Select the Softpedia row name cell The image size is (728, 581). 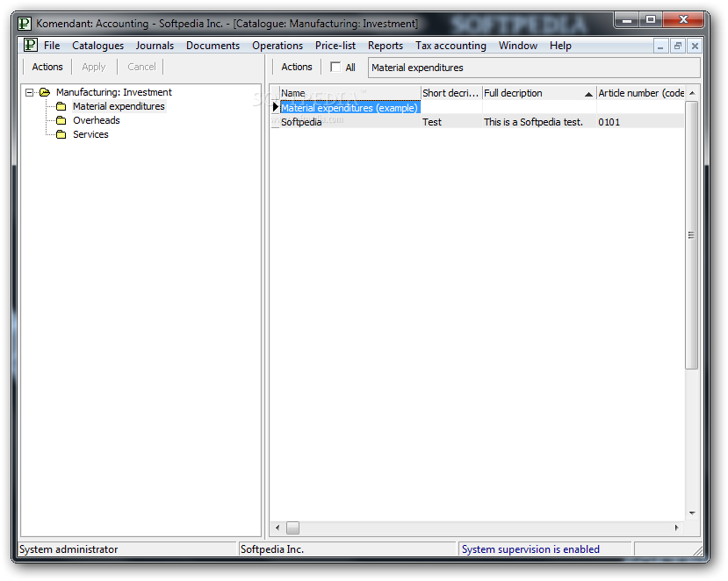coord(350,122)
